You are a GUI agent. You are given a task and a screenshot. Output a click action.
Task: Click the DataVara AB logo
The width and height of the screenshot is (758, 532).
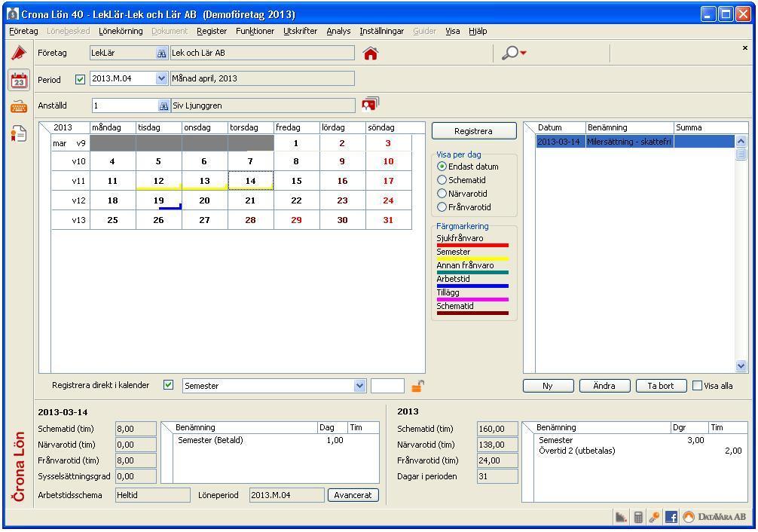point(715,517)
